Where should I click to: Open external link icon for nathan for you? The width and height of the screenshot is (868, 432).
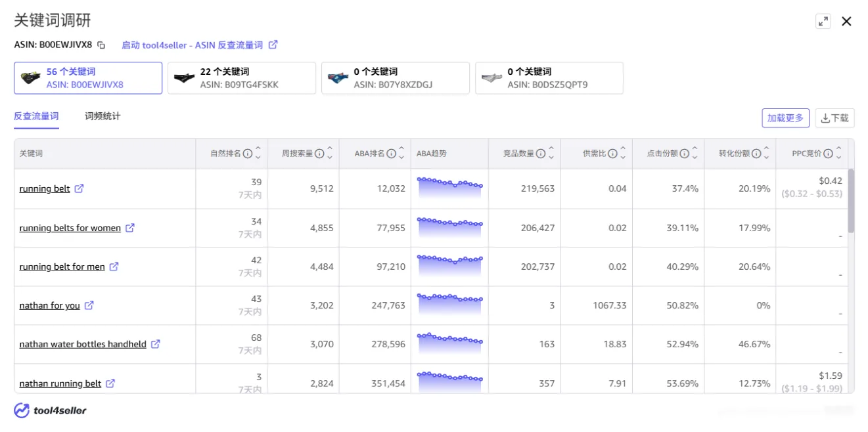[x=89, y=305]
